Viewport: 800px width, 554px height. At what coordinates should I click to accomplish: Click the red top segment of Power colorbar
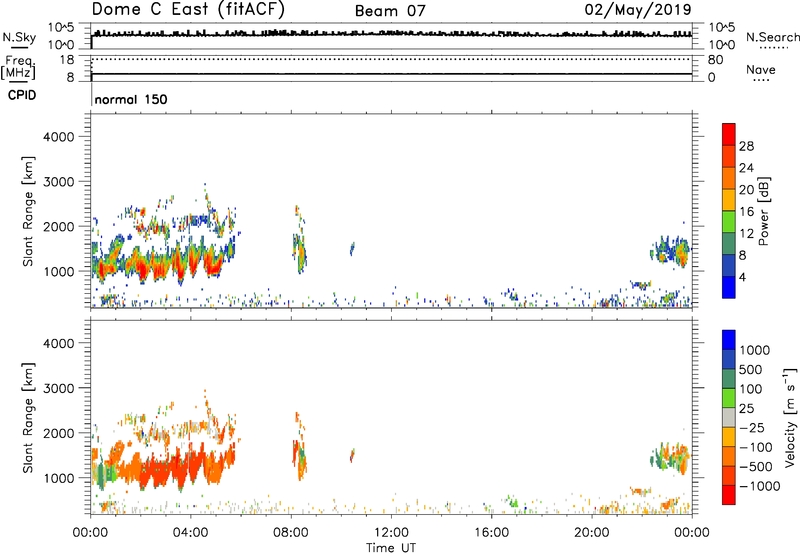pos(729,134)
